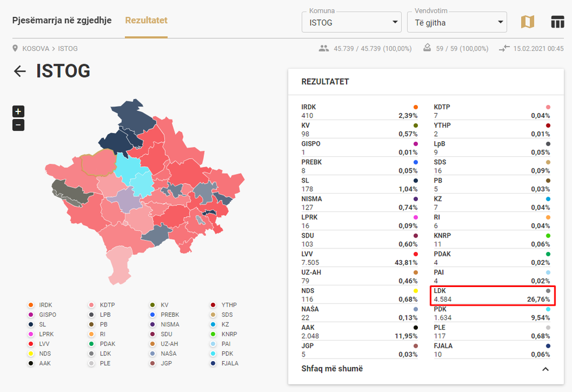
Task: Click KOSOVA in the breadcrumb
Action: click(36, 48)
